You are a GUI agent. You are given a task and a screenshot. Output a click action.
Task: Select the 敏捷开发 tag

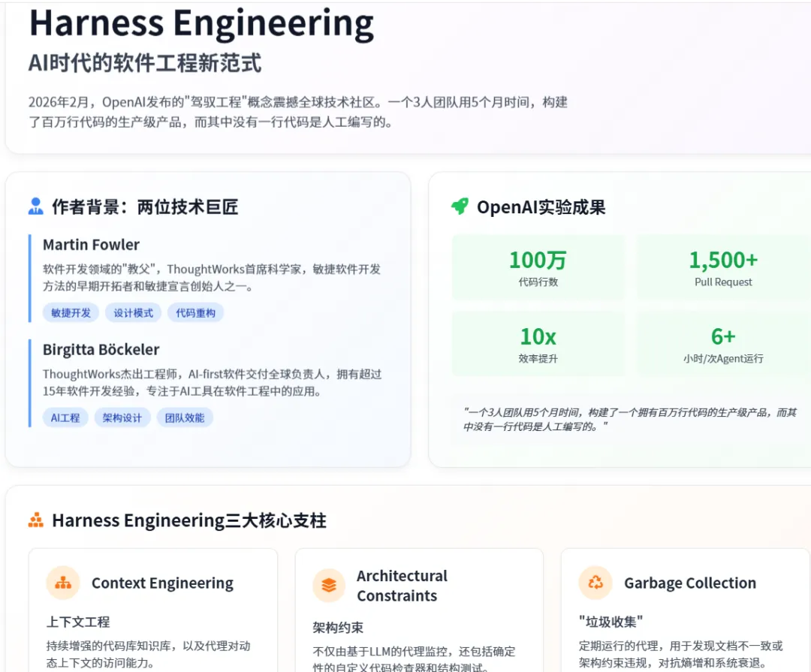71,313
